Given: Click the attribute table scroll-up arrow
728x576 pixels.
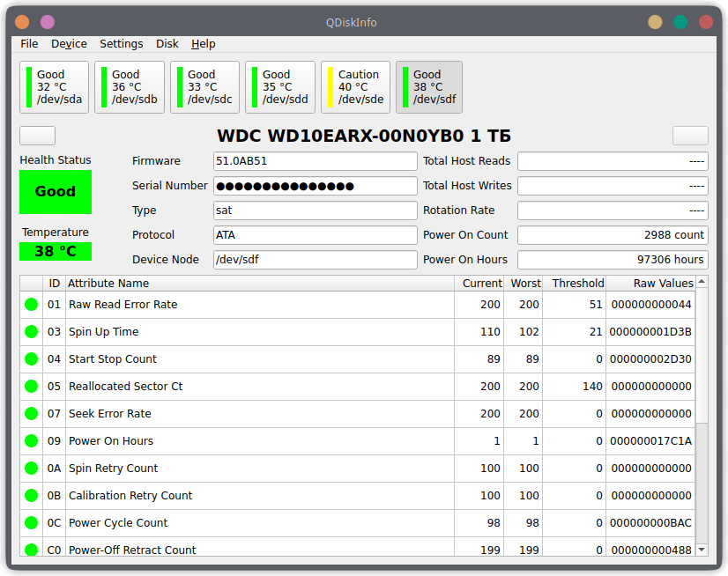Looking at the screenshot, I should 702,282.
